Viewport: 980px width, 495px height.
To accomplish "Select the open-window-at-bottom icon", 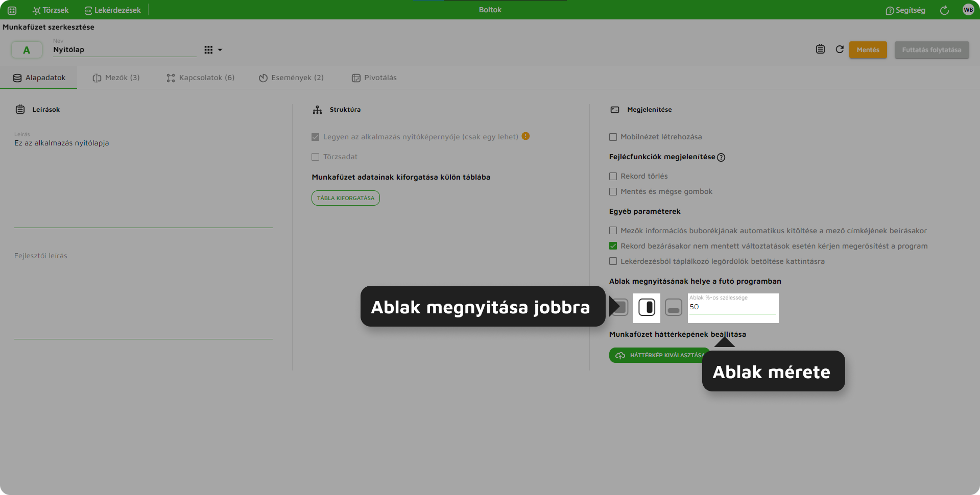I will [674, 308].
